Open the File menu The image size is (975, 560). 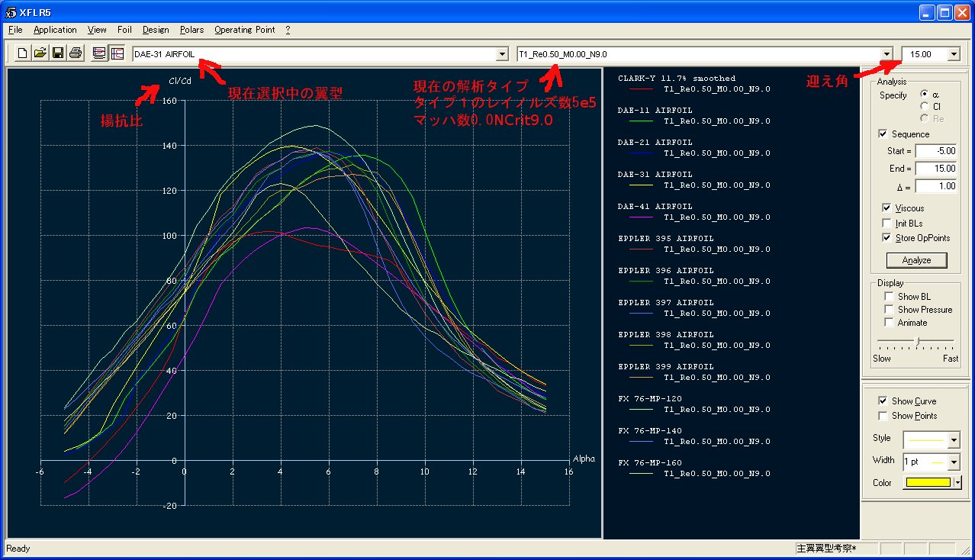pos(15,30)
